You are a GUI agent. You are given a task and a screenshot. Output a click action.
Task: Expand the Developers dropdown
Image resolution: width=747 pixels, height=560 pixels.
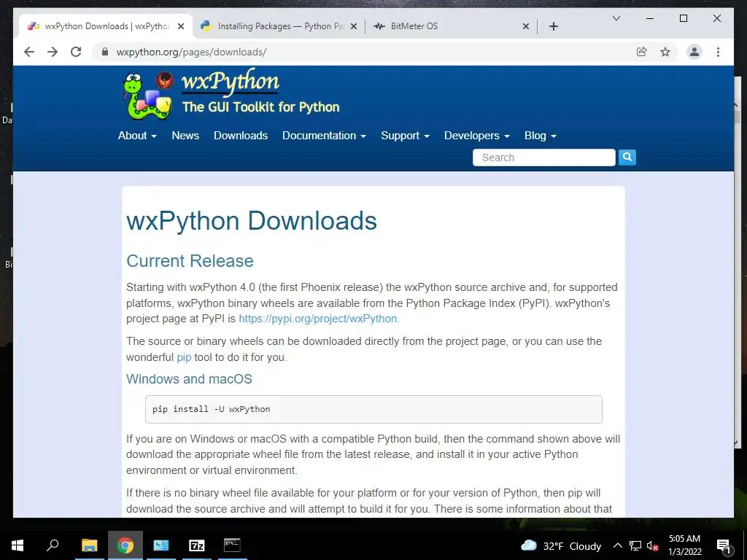477,136
